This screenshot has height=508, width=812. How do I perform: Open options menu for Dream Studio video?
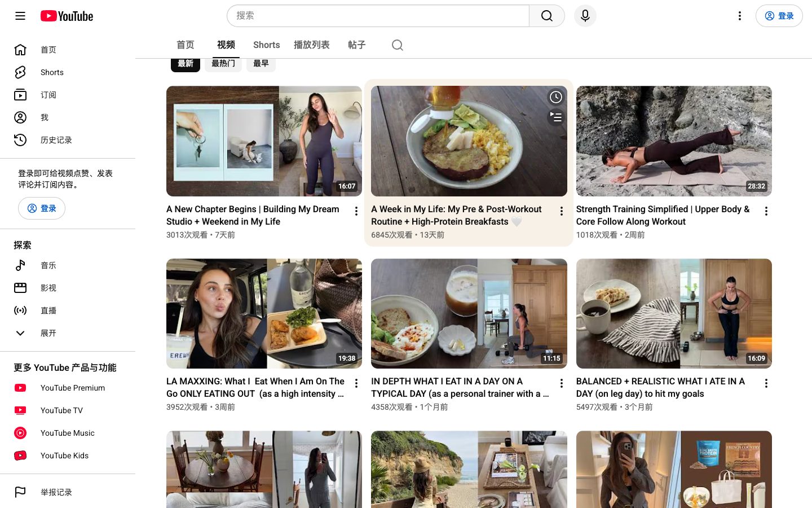click(356, 211)
